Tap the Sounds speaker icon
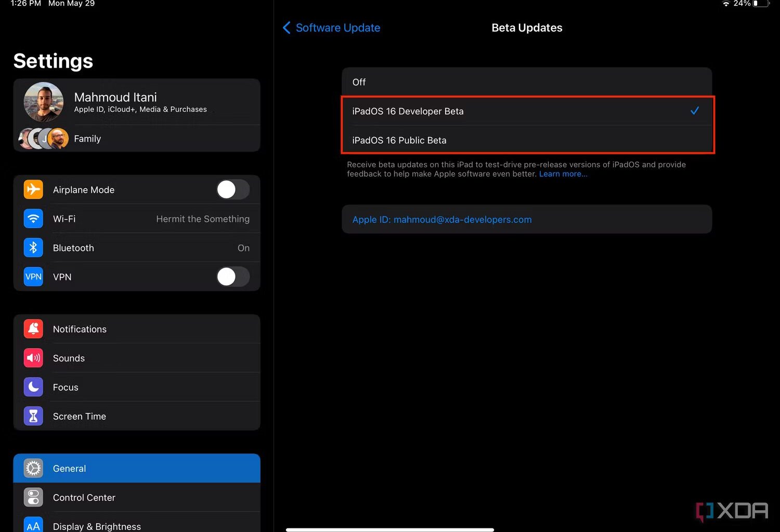 coord(33,358)
